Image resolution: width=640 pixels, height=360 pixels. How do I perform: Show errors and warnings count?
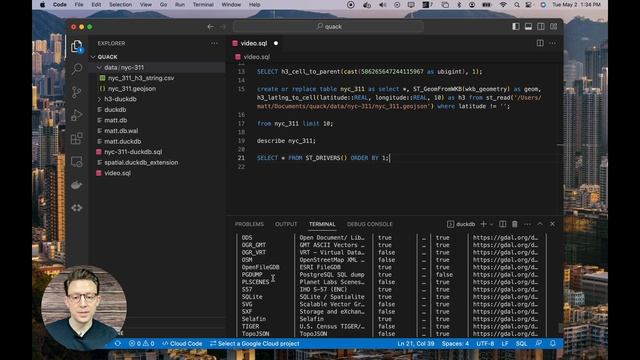[142, 344]
